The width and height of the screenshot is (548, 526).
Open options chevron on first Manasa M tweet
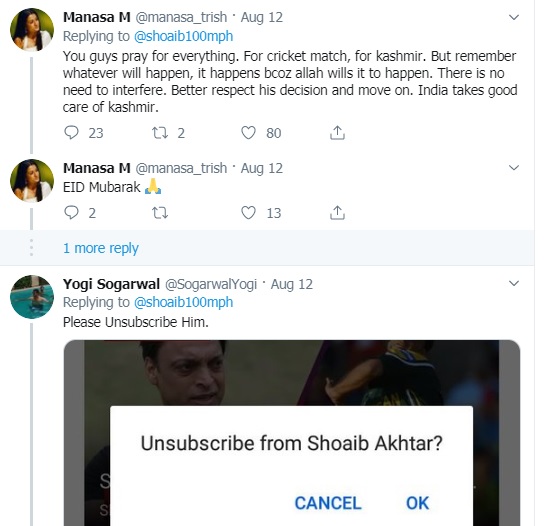(x=513, y=17)
